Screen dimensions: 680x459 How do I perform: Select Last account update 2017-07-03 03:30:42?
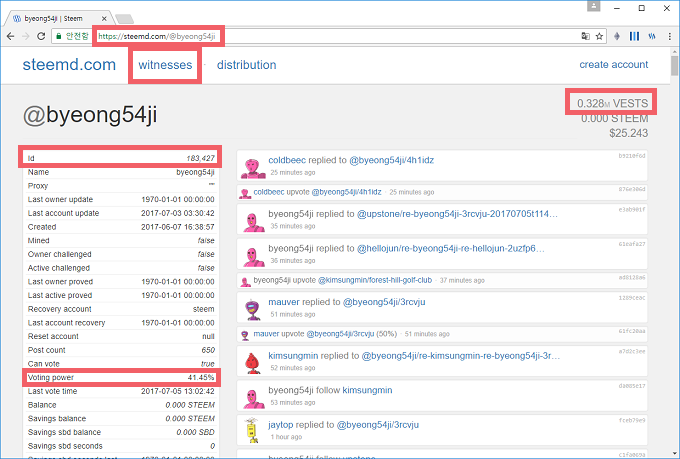[178, 213]
